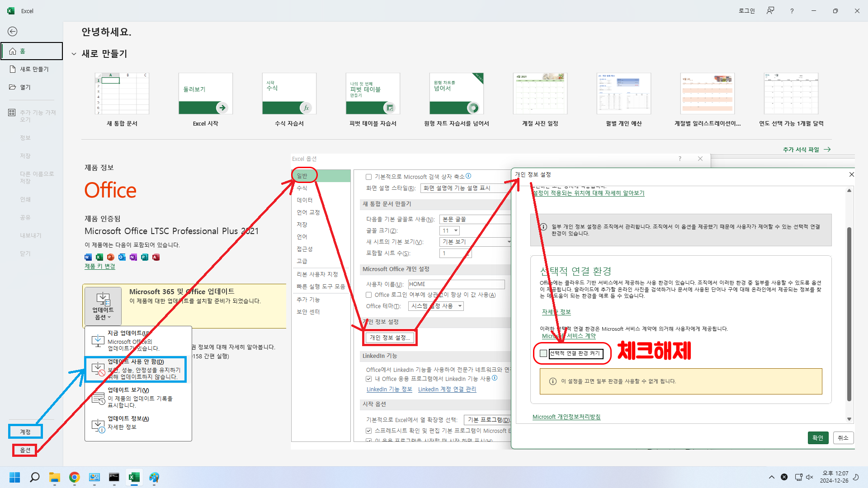
Task: Open the 월별 개인 예산 template
Action: 624,99
